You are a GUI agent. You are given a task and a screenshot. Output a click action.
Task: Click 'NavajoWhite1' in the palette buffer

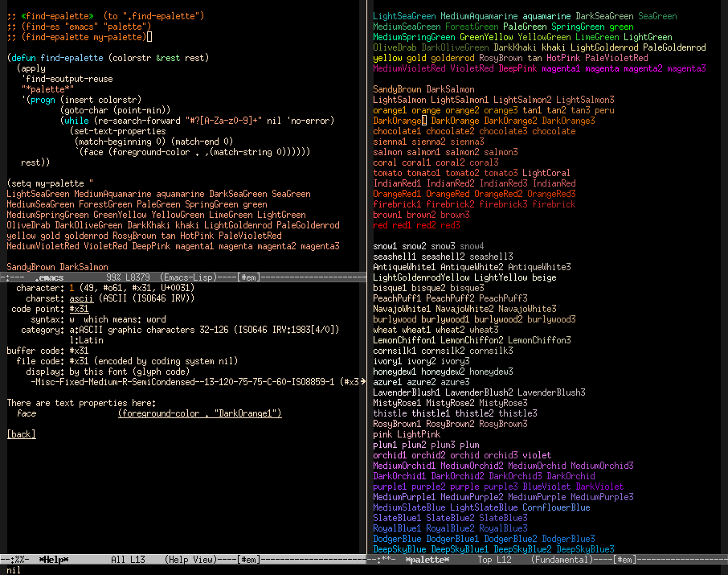tap(402, 309)
